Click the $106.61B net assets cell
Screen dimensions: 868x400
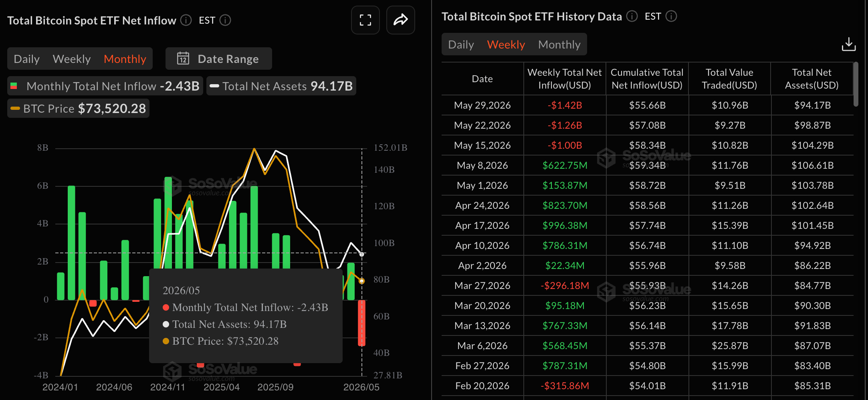(812, 165)
